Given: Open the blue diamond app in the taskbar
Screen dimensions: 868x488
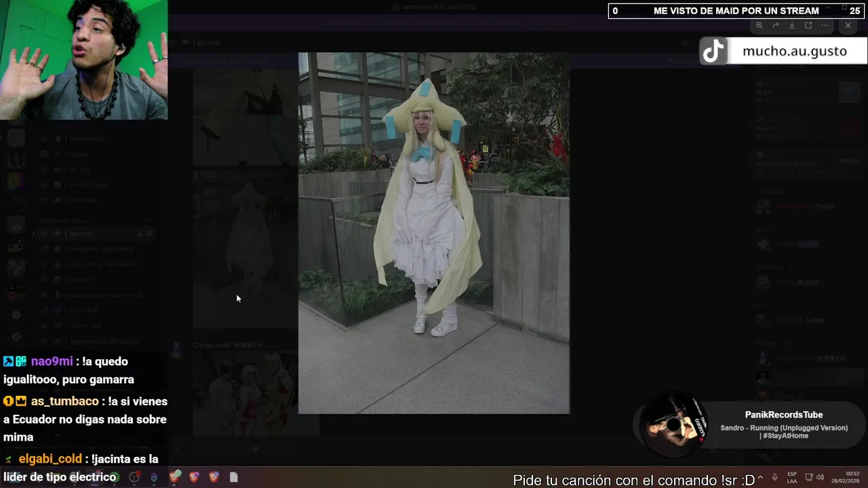Looking at the screenshot, I should [154, 477].
